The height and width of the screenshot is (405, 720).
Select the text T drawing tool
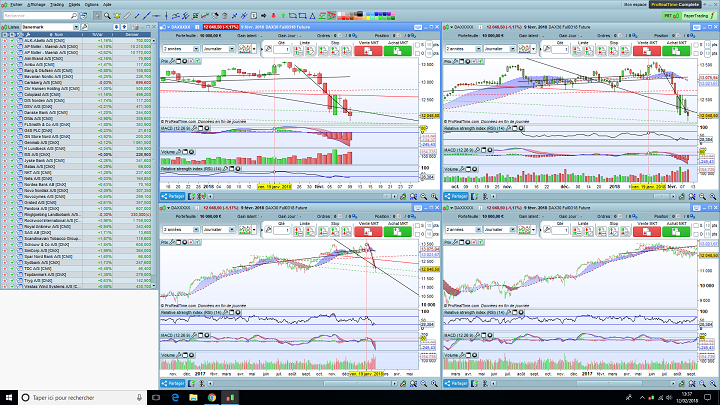click(254, 16)
